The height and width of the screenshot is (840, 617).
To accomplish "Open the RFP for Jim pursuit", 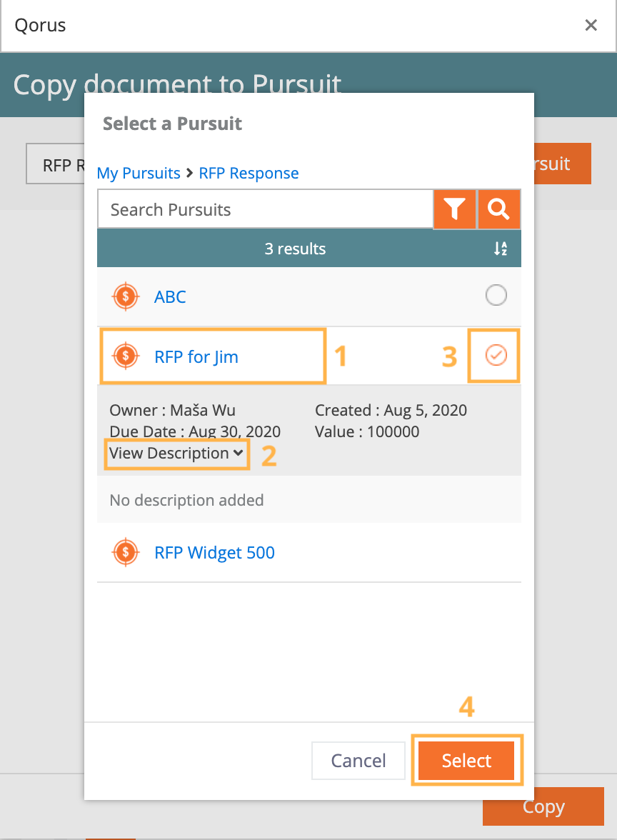I will 196,357.
